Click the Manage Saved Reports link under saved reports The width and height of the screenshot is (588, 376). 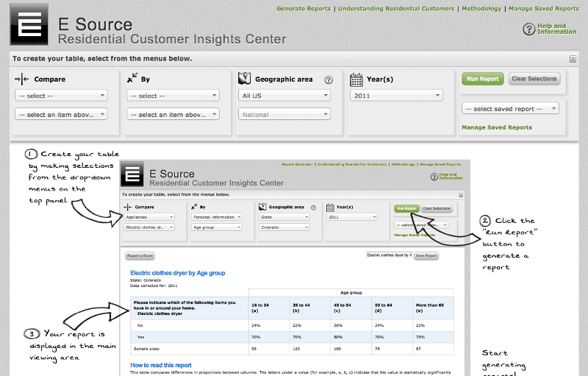click(497, 127)
